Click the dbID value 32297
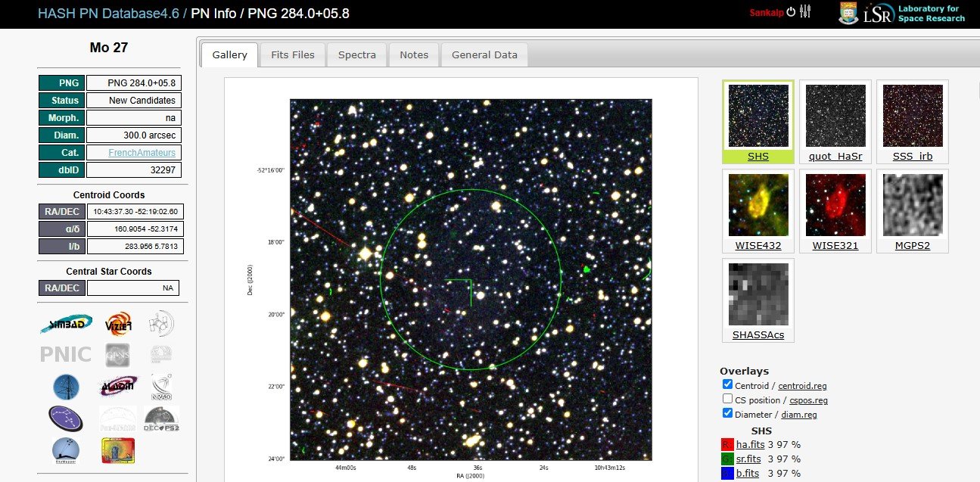 (x=134, y=170)
